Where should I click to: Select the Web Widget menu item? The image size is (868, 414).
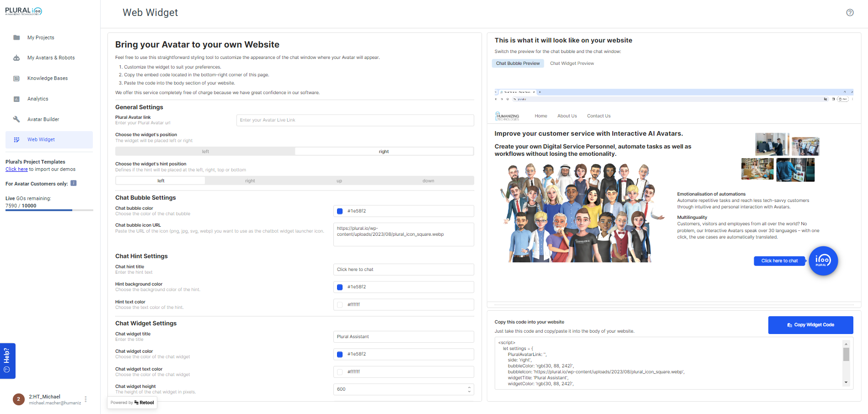pyautogui.click(x=49, y=140)
